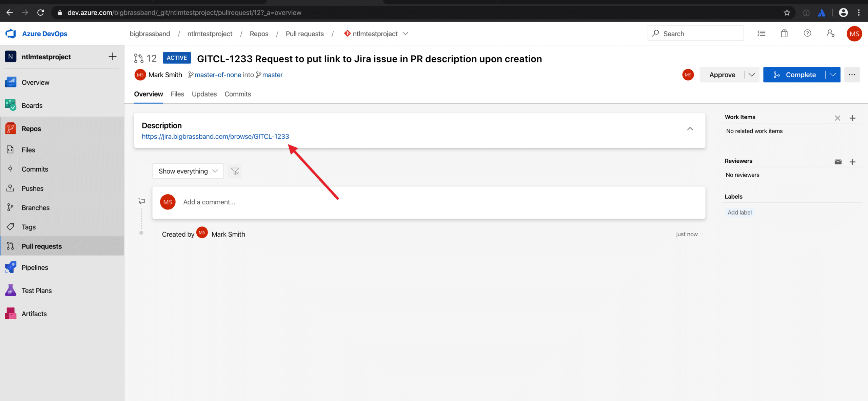Open the browser profile icon
Screen dimensions: 868x401
(843, 13)
